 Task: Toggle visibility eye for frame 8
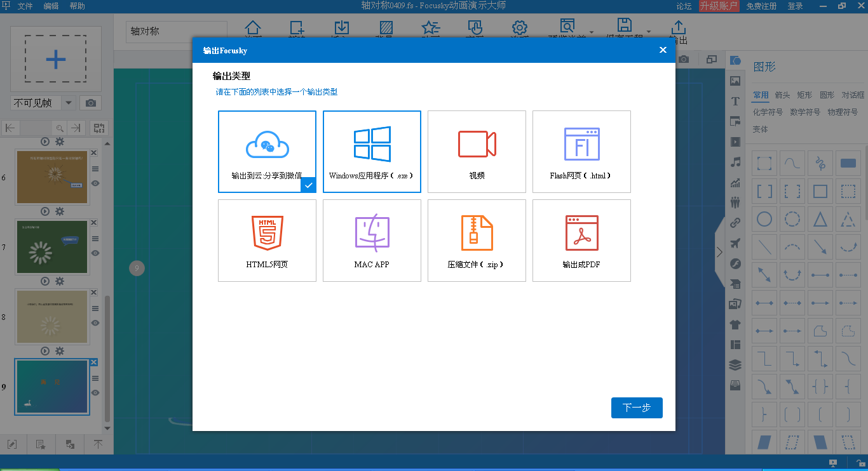click(95, 322)
